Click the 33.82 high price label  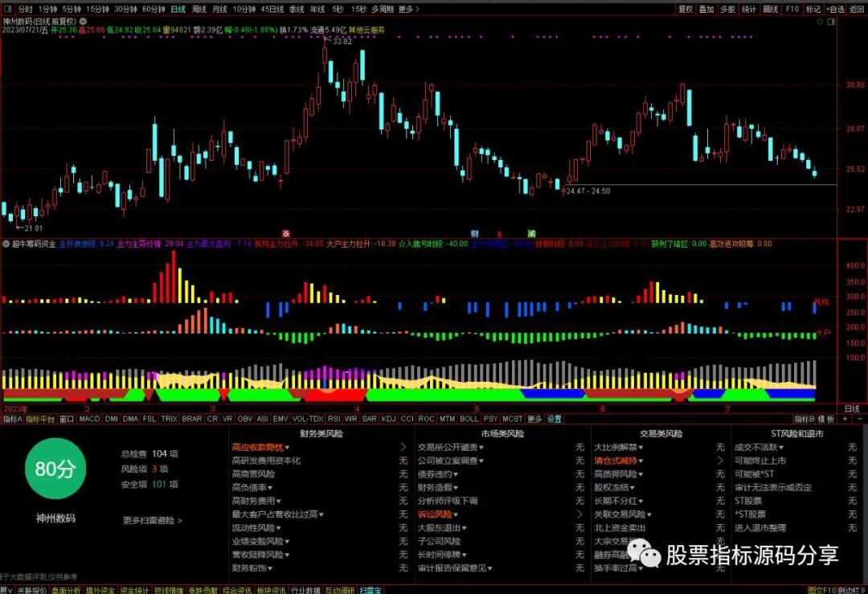coord(342,42)
